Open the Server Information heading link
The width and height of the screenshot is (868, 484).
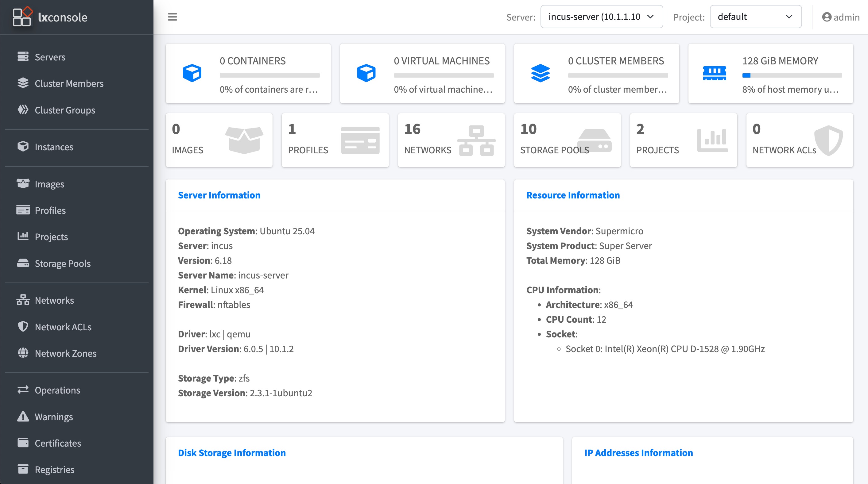click(219, 195)
